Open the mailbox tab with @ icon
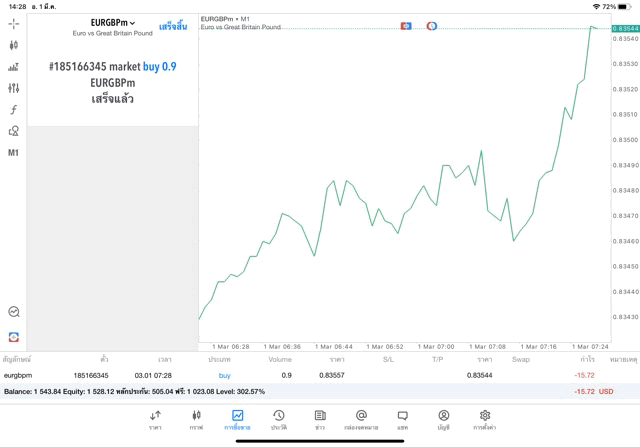The image size is (640, 447). click(x=361, y=419)
